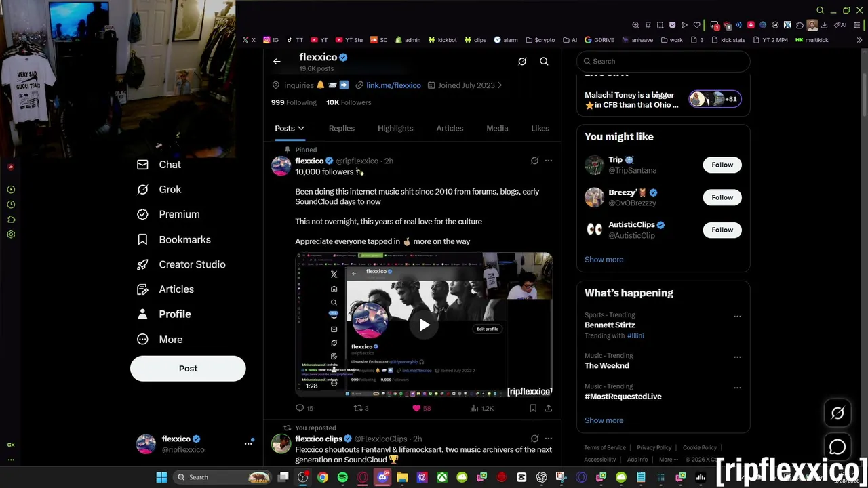868x488 pixels.
Task: Click the Post button
Action: pos(188,369)
